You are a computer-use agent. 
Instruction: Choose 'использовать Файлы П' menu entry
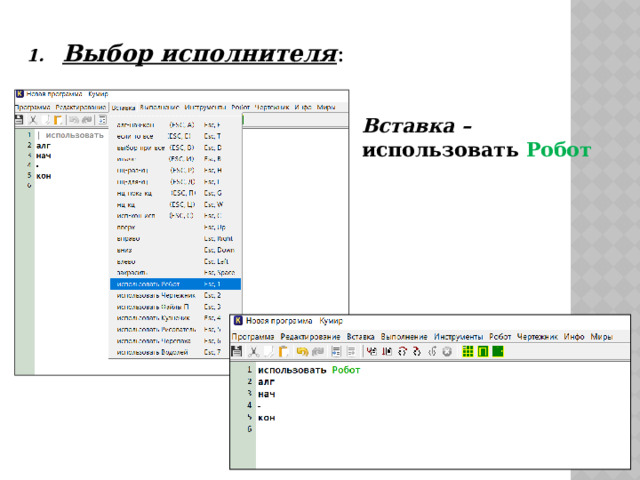176,307
